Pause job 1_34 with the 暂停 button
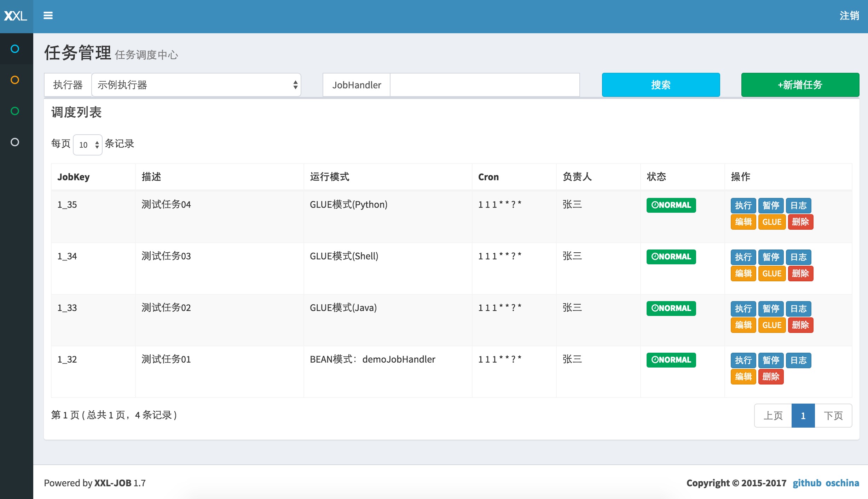The height and width of the screenshot is (499, 868). (x=771, y=257)
